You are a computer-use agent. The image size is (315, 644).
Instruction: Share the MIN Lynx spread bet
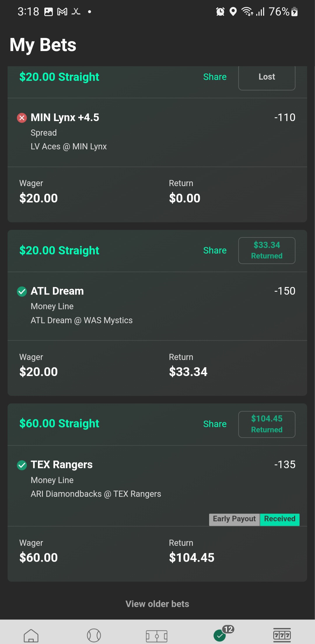click(x=215, y=77)
